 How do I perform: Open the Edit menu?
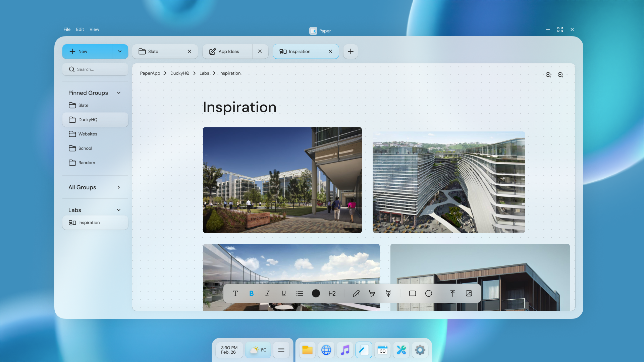coord(80,29)
